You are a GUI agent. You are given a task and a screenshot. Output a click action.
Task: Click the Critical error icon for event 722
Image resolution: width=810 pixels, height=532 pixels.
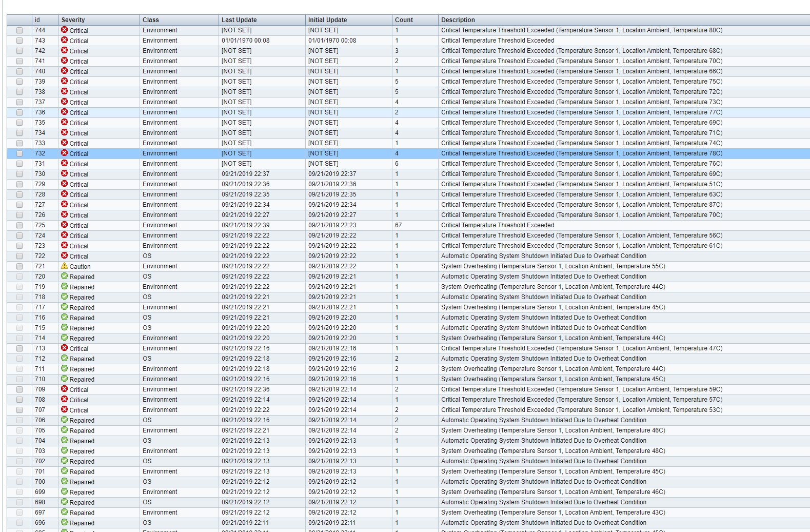(x=64, y=256)
